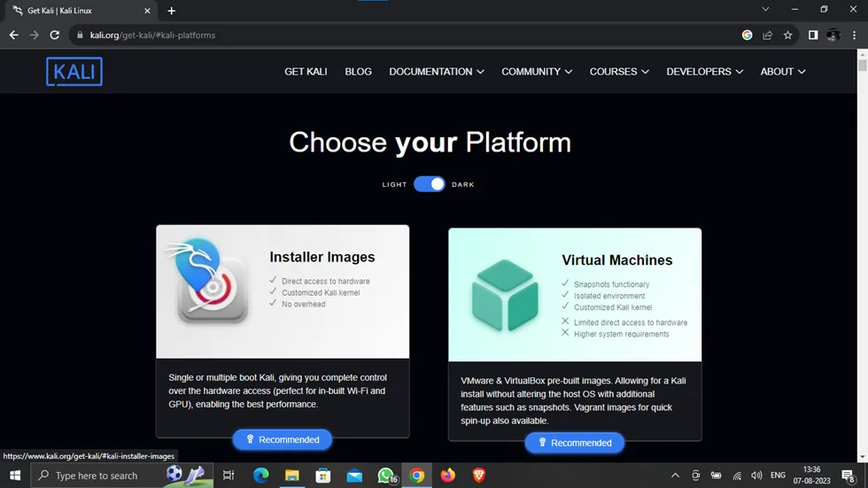This screenshot has height=488, width=868.
Task: Click the "Isolated environment" feature text
Action: [x=609, y=296]
